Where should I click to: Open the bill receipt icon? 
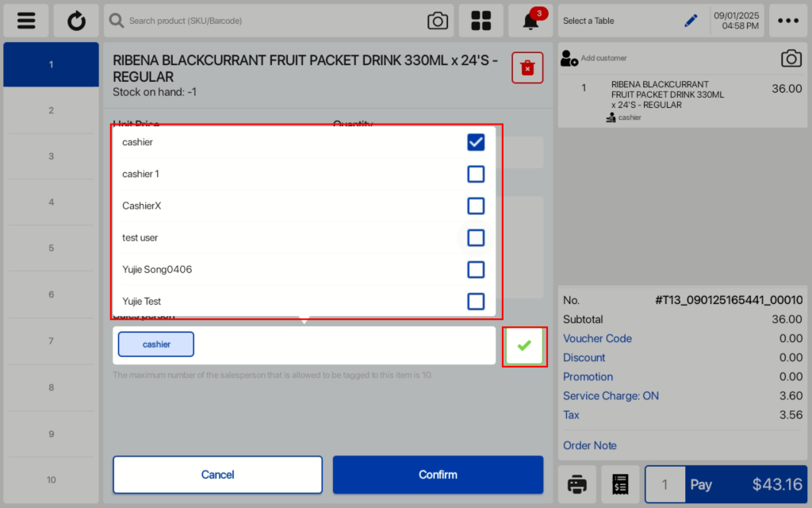tap(620, 484)
